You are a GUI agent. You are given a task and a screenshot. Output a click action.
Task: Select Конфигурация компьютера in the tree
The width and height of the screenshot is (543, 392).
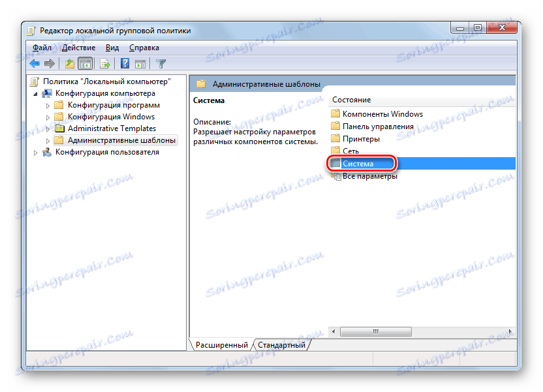click(105, 93)
